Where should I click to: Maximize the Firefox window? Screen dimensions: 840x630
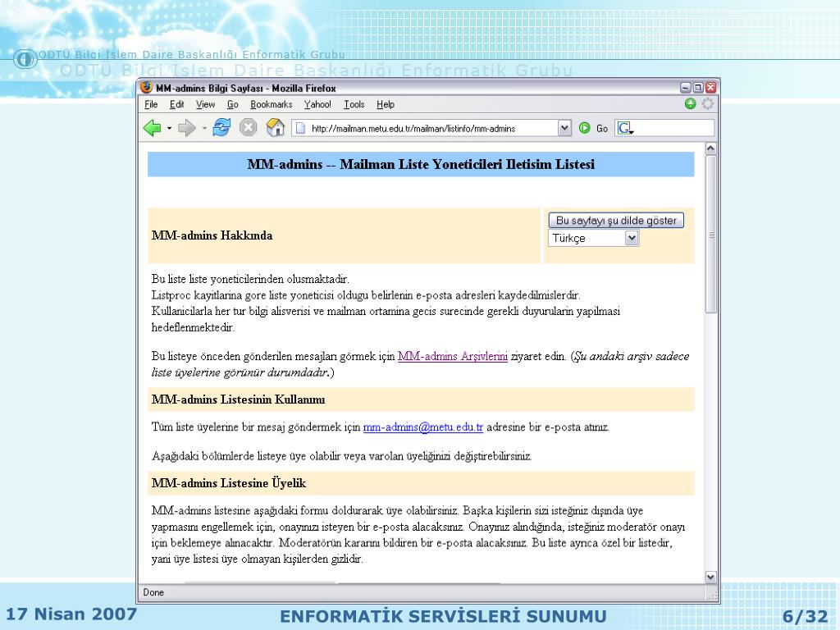(698, 87)
